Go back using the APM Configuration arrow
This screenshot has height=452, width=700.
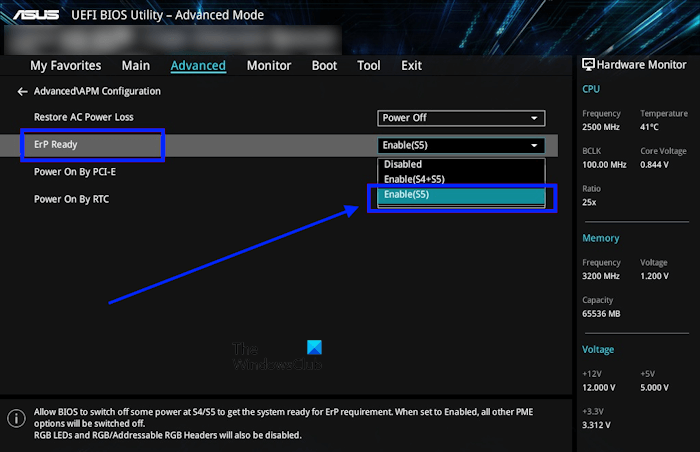22,92
